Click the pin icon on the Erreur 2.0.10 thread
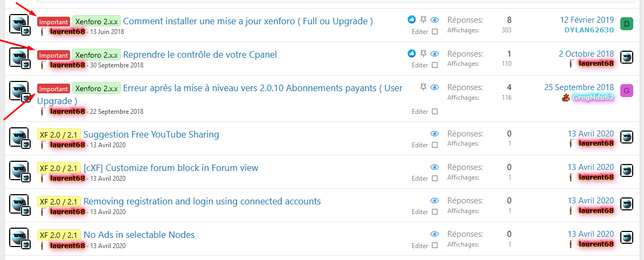Screen dimensions: 644x260 click(424, 87)
